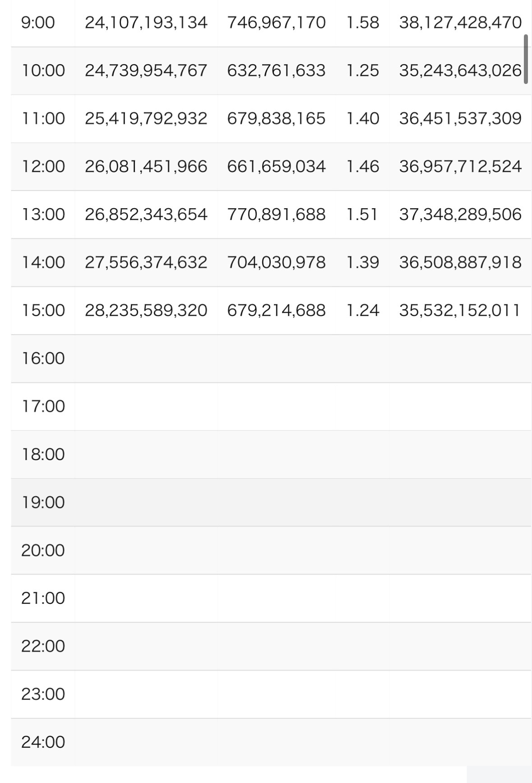Select the 13:00 time cell

point(43,214)
